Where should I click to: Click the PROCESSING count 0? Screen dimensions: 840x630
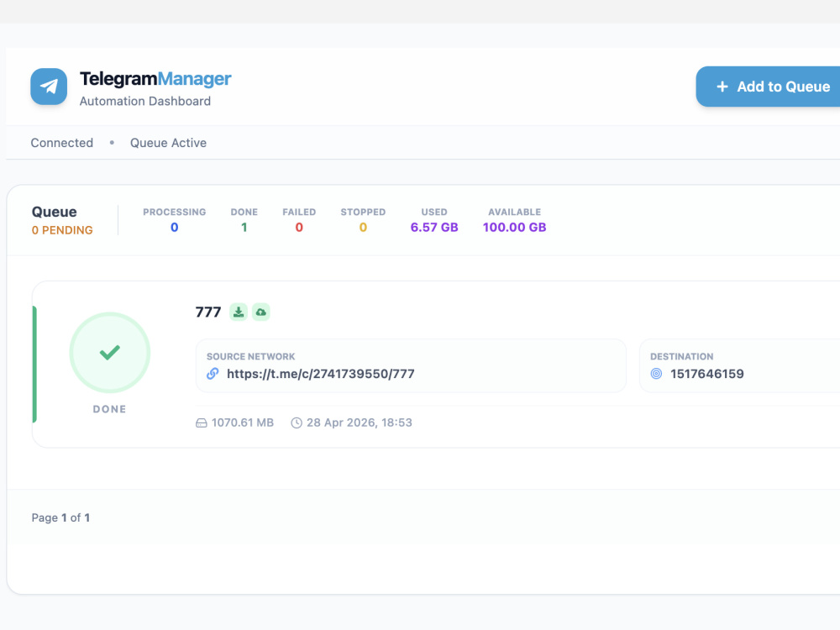pos(174,227)
